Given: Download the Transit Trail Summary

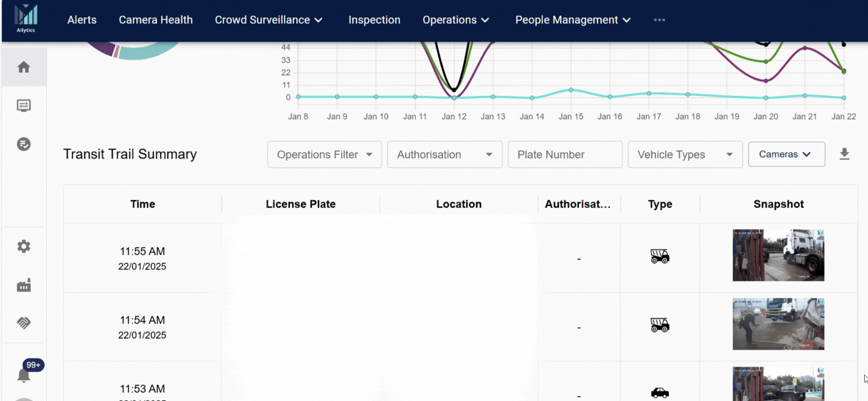Looking at the screenshot, I should (844, 154).
